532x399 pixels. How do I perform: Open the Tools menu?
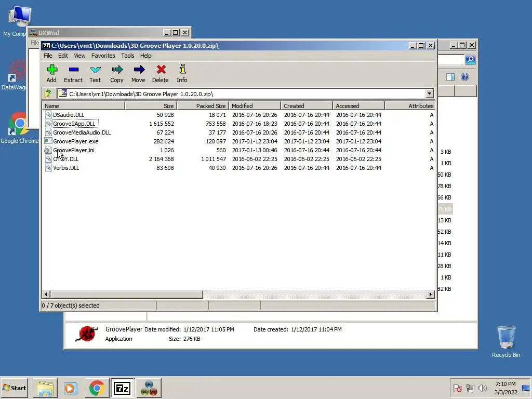(128, 56)
